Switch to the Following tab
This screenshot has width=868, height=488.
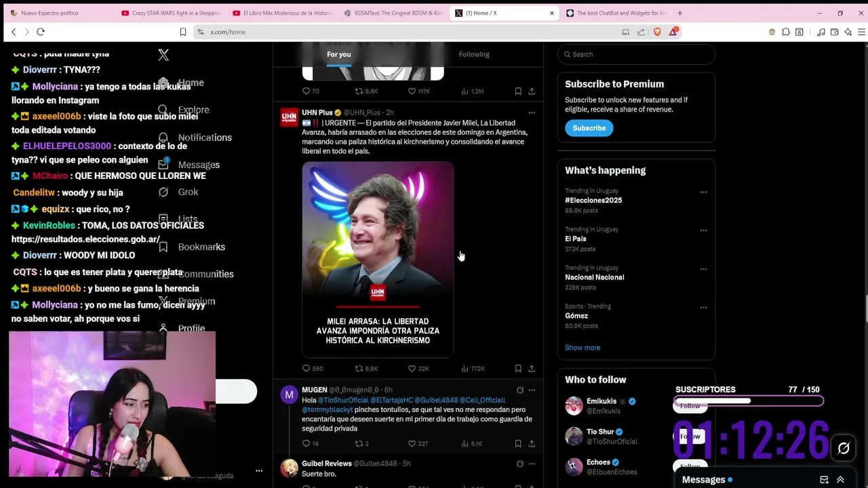pos(474,54)
